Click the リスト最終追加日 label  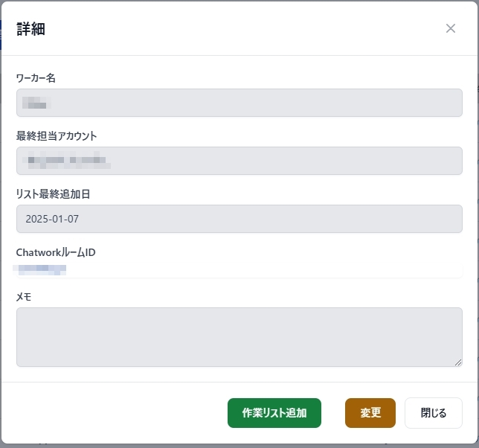point(58,193)
